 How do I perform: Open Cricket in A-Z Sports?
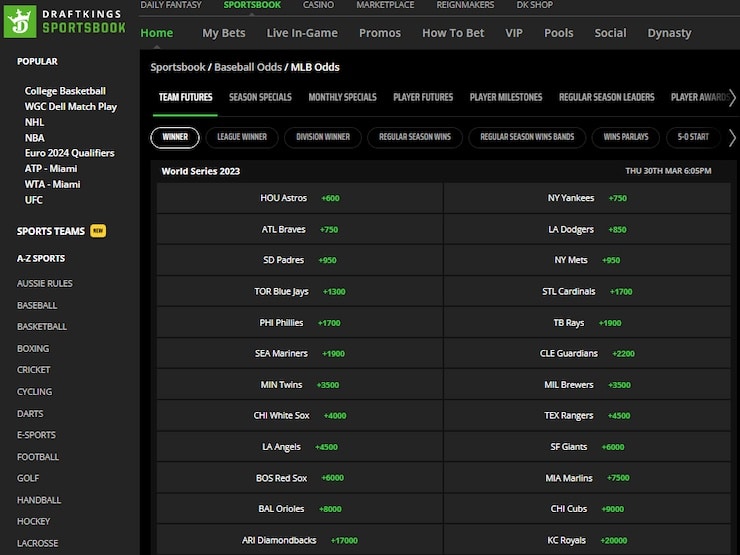[x=34, y=370]
